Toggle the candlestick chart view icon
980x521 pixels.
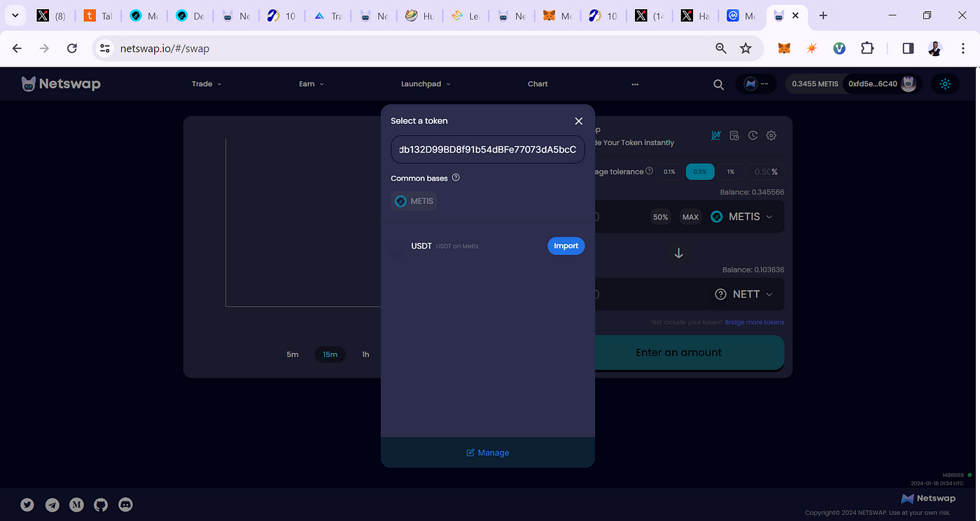[716, 135]
